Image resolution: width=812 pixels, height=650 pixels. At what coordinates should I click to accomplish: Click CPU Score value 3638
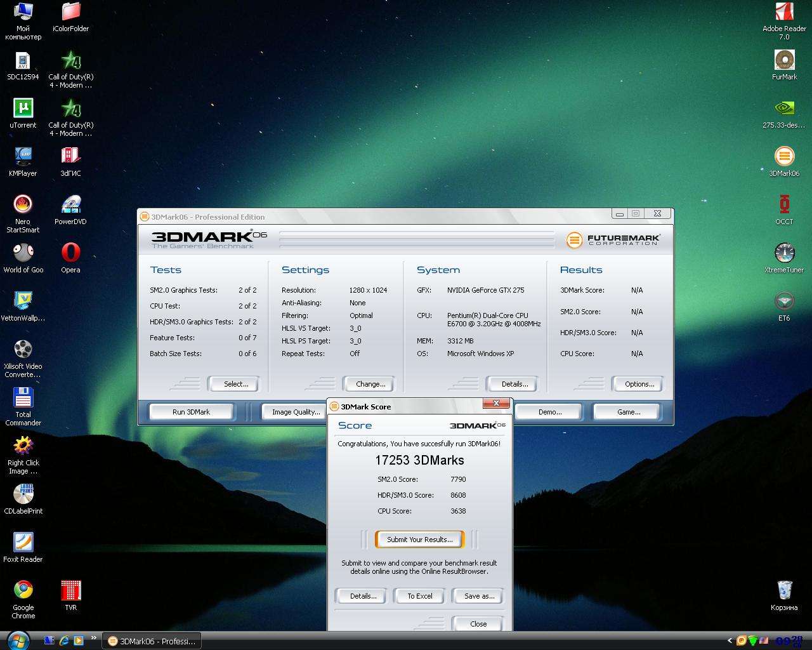point(458,511)
